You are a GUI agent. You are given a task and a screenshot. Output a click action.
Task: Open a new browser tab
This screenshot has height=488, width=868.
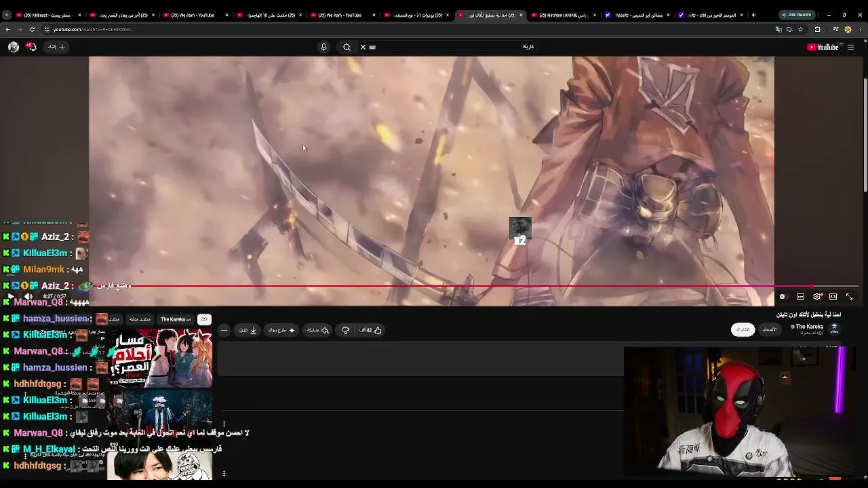click(x=753, y=15)
